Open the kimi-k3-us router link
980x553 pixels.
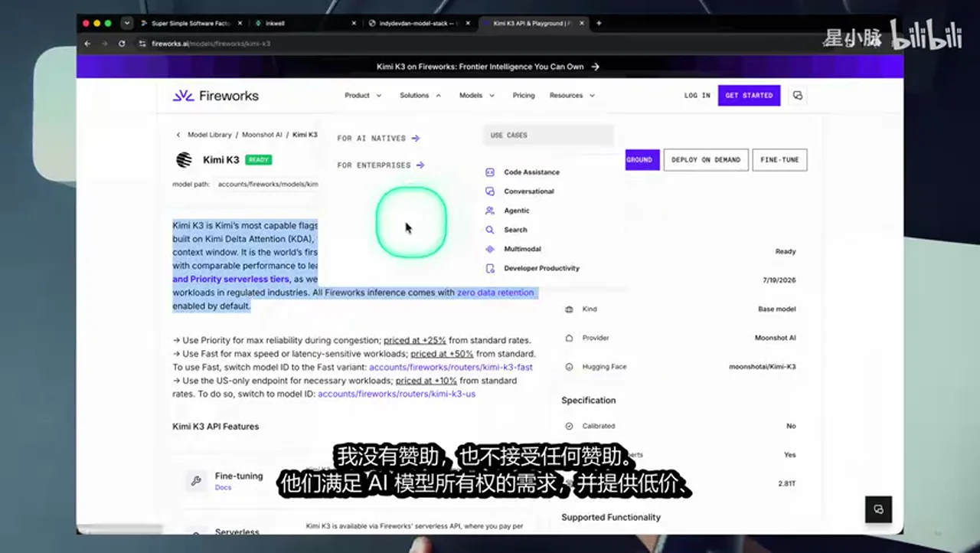click(397, 394)
